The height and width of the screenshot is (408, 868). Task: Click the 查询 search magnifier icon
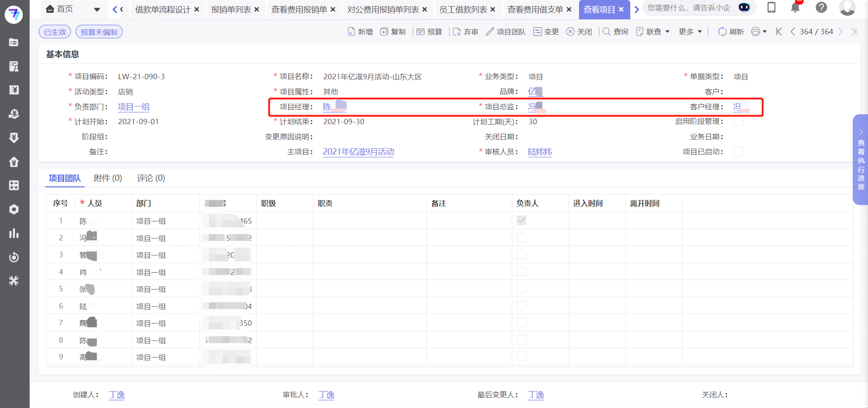tap(606, 32)
